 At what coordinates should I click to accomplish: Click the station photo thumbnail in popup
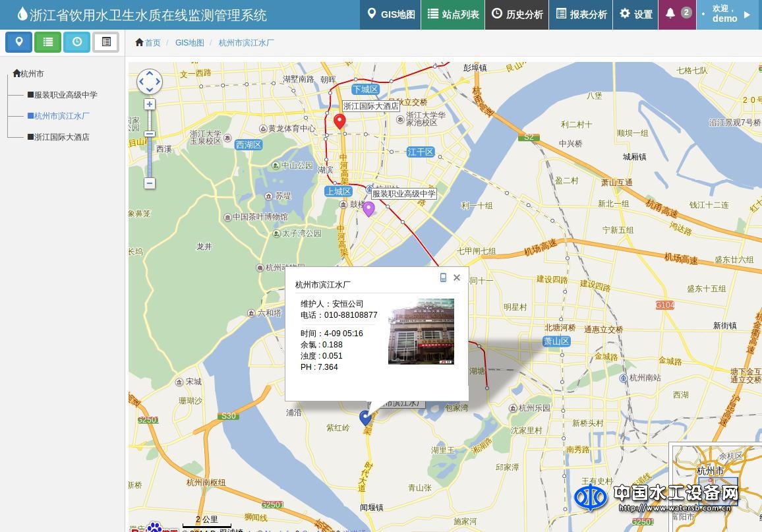(x=421, y=332)
